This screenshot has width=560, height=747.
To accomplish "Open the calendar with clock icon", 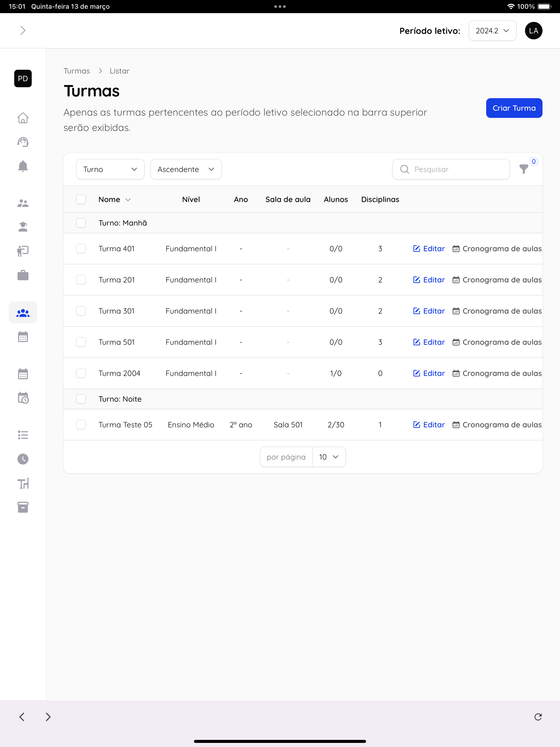I will tap(23, 398).
